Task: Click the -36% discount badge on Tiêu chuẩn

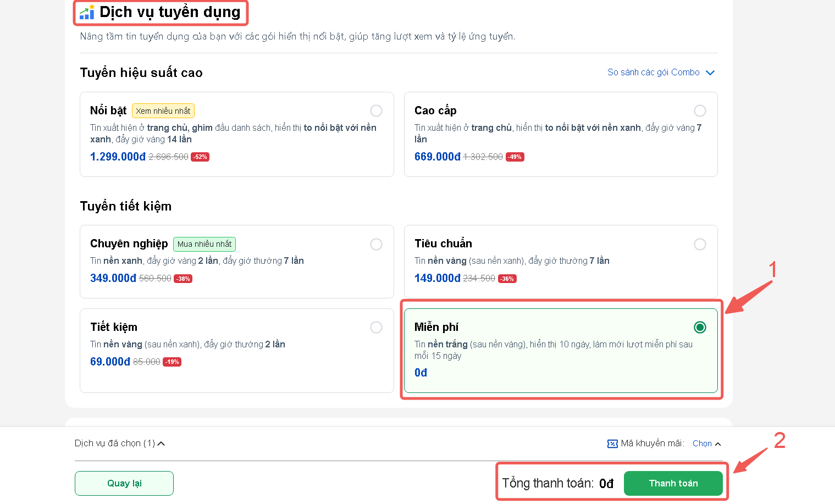Action: tap(507, 279)
